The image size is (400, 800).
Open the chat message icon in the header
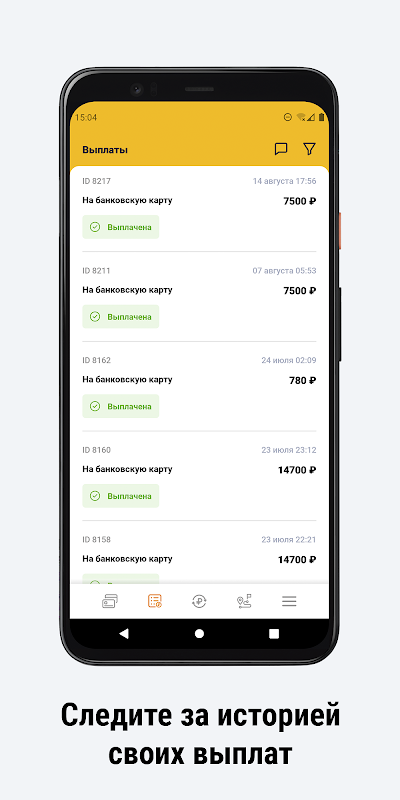(x=281, y=149)
